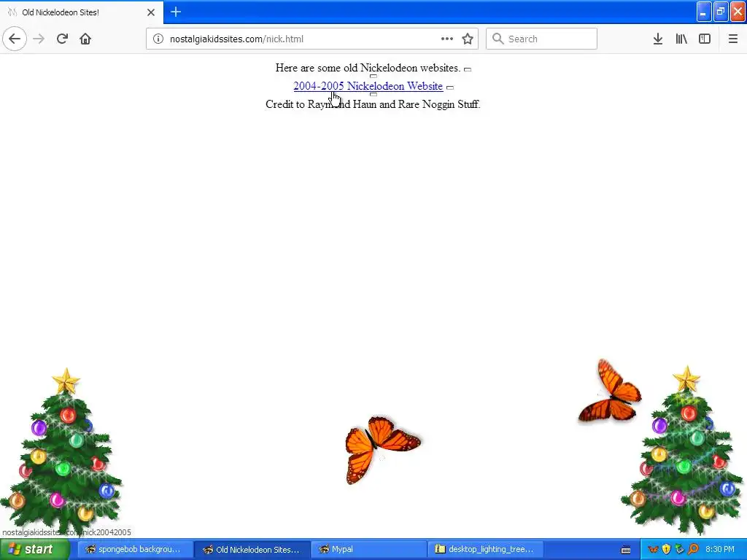Image resolution: width=747 pixels, height=560 pixels.
Task: Open the browser home page
Action: click(x=85, y=39)
